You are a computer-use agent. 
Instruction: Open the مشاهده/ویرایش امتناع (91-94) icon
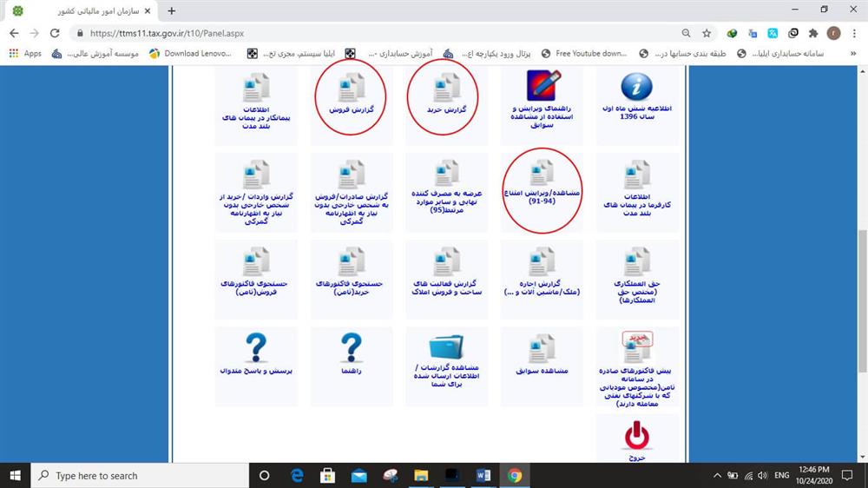click(541, 174)
